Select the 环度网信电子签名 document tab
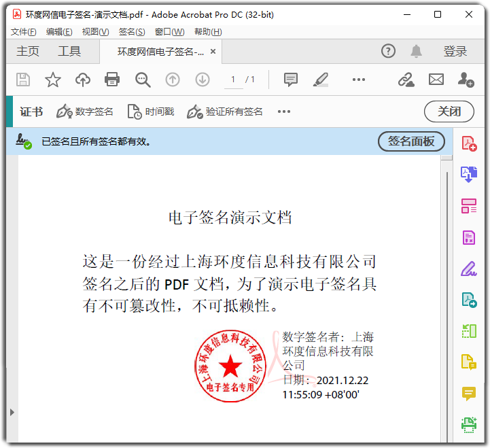The image size is (490, 448). 160,52
